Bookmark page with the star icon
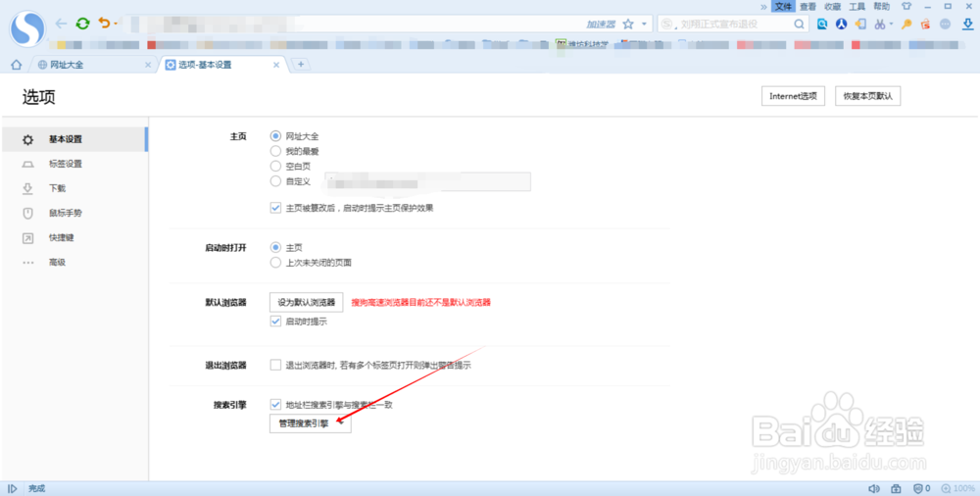This screenshot has height=496, width=980. [628, 24]
